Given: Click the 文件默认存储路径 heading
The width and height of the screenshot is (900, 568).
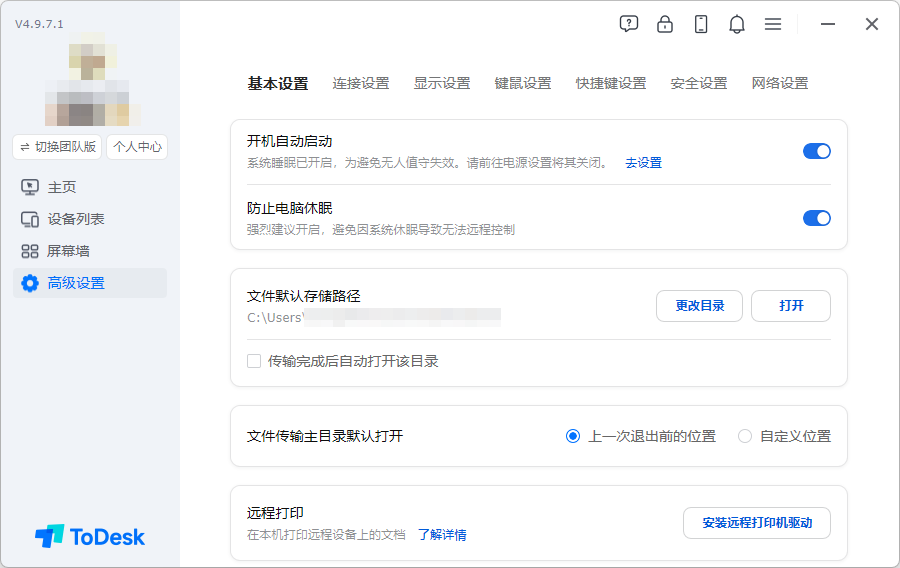Looking at the screenshot, I should [x=304, y=296].
